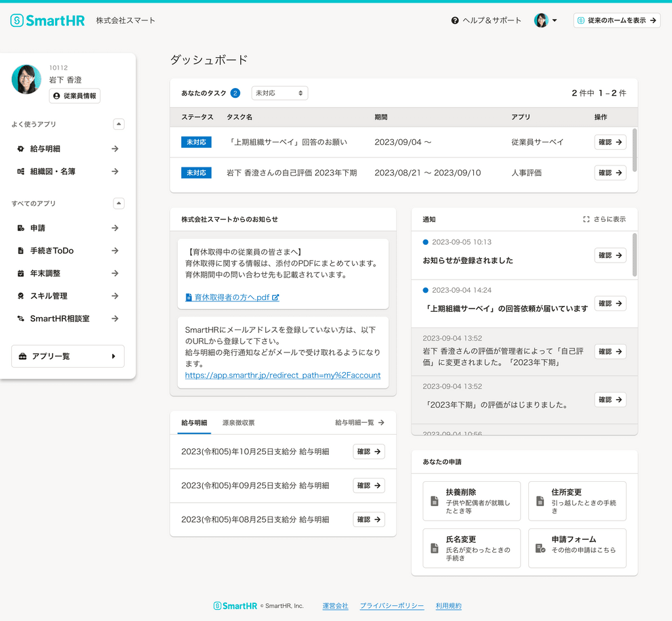Select the 給与明細 tab
Image resolution: width=672 pixels, height=621 pixels.
(193, 423)
